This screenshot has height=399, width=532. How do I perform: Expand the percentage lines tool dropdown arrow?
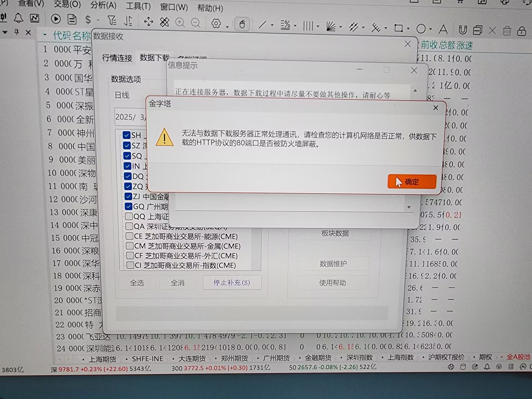click(295, 26)
